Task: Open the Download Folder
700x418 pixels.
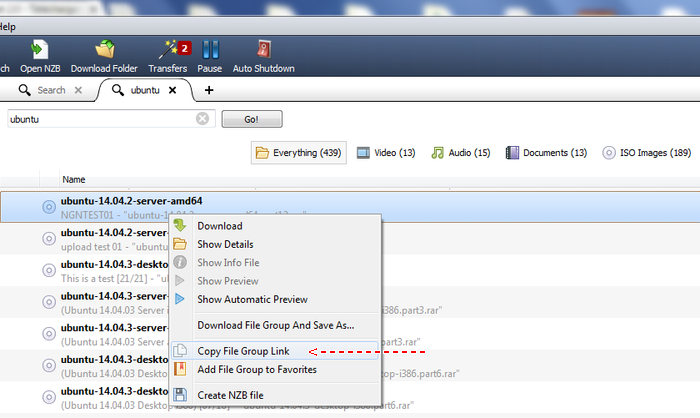Action: click(x=104, y=49)
